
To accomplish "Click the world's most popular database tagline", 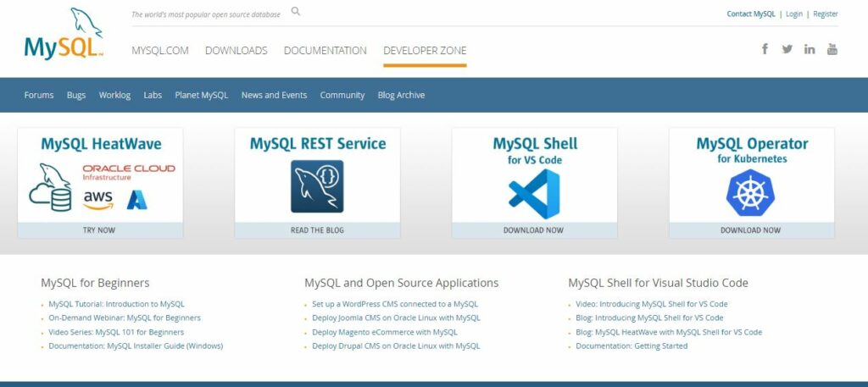I will pos(206,15).
